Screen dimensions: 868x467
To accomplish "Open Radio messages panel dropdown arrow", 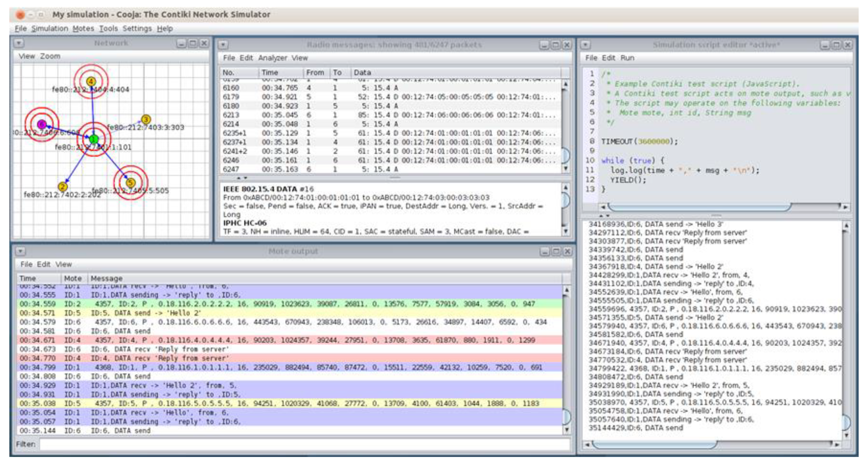I will 223,45.
